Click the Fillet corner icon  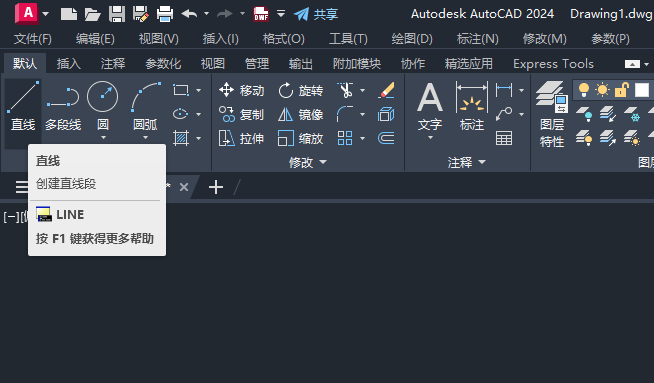(x=345, y=114)
